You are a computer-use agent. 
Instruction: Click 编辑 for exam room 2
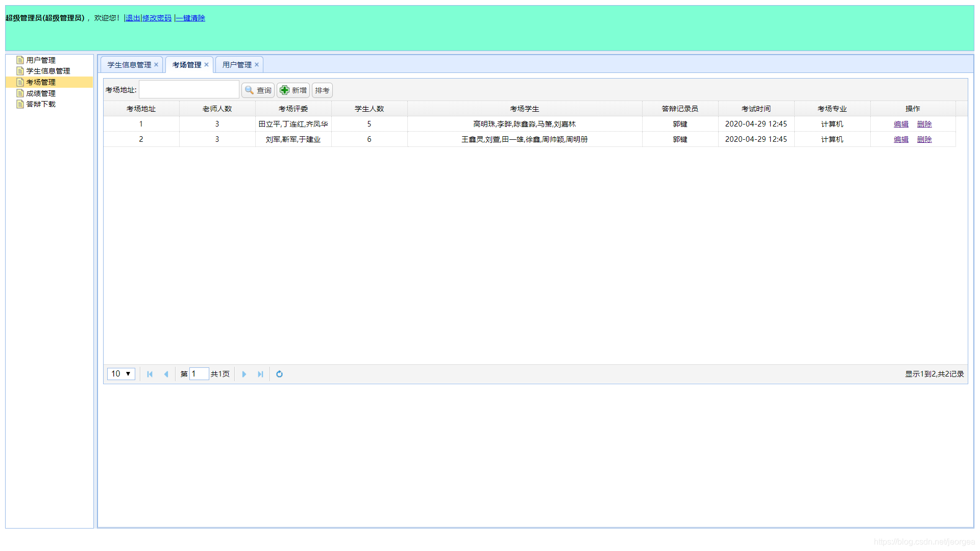pyautogui.click(x=901, y=140)
